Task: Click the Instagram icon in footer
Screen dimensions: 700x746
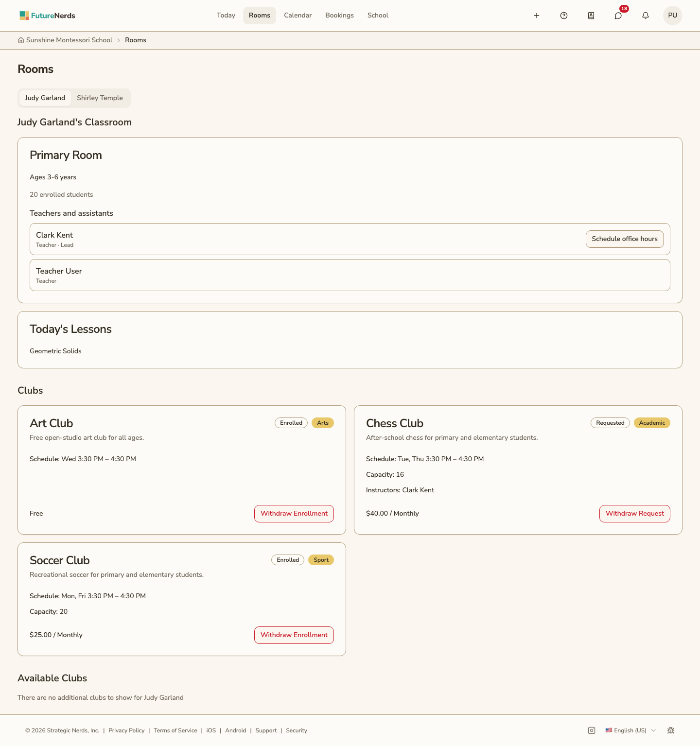Action: click(x=592, y=730)
